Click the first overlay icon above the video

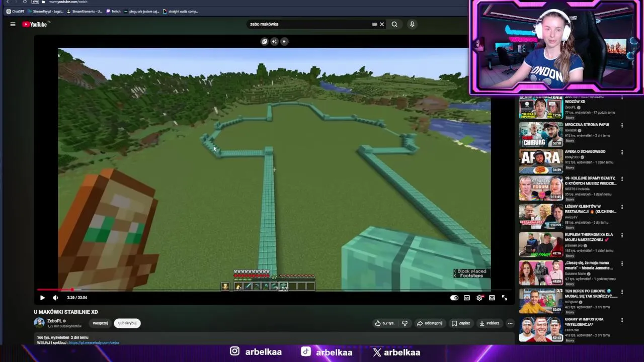click(264, 42)
